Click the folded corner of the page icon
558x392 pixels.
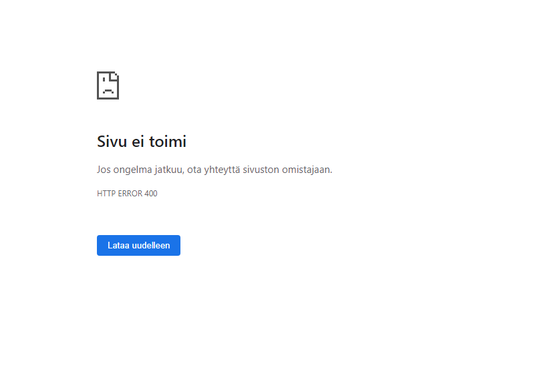114,76
